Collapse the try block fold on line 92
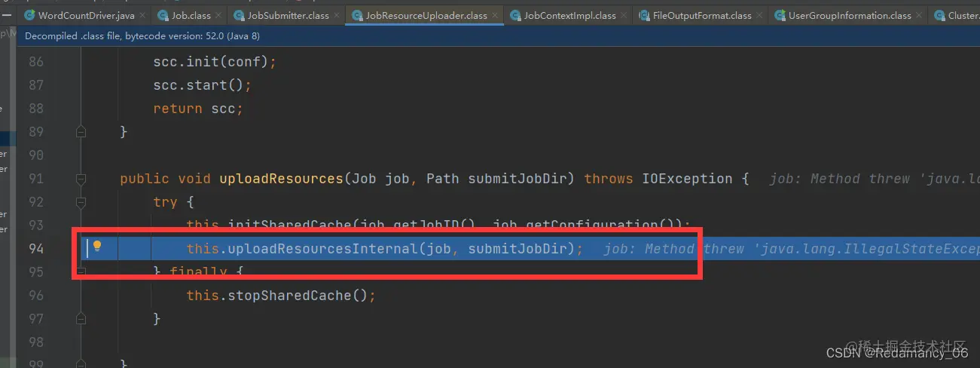Screen dimensions: 980x368 click(x=81, y=202)
